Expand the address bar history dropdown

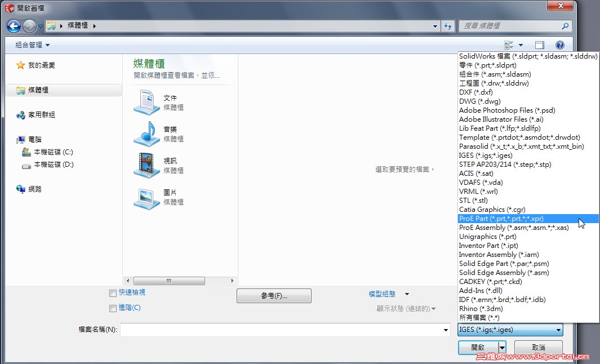pos(435,26)
